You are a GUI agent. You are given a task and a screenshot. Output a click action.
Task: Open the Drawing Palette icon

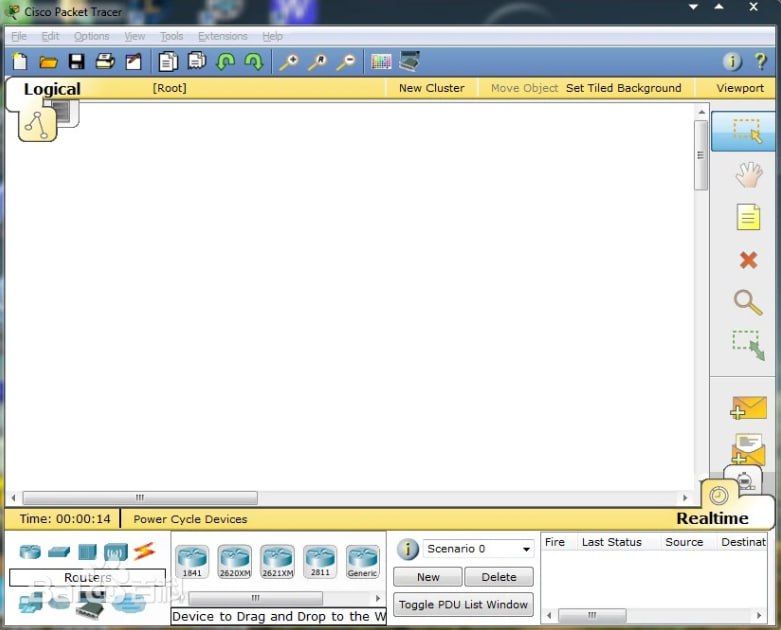coord(381,62)
